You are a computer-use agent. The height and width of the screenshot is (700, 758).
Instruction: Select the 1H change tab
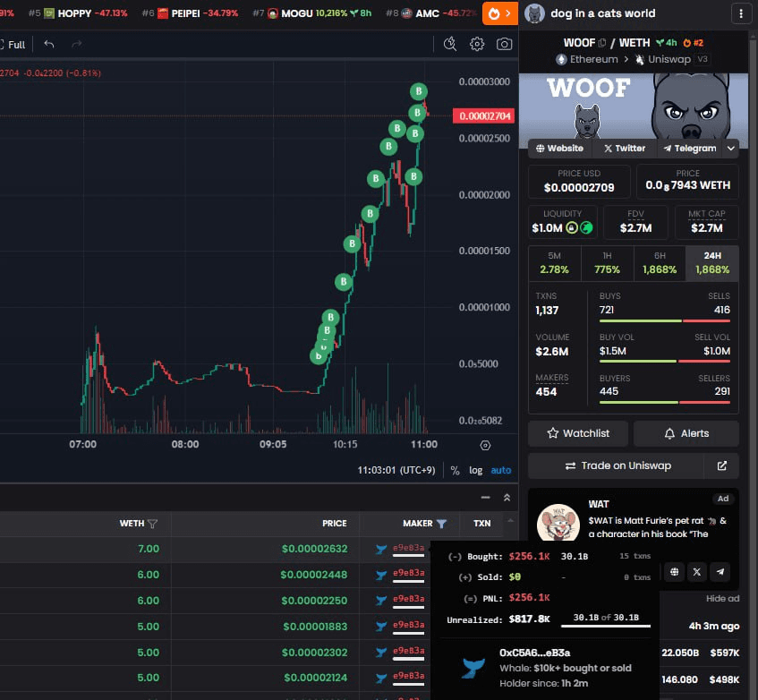[607, 263]
